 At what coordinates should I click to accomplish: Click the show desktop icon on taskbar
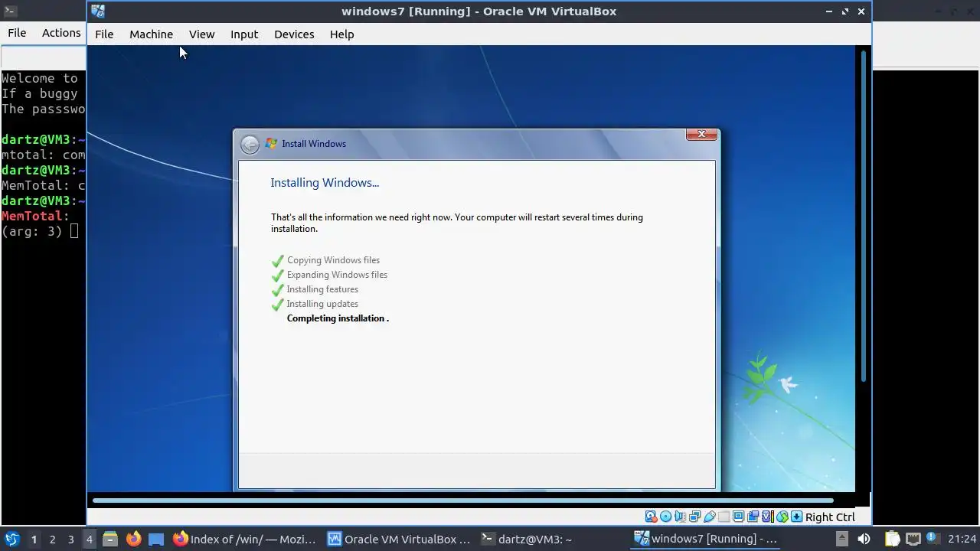tap(156, 539)
